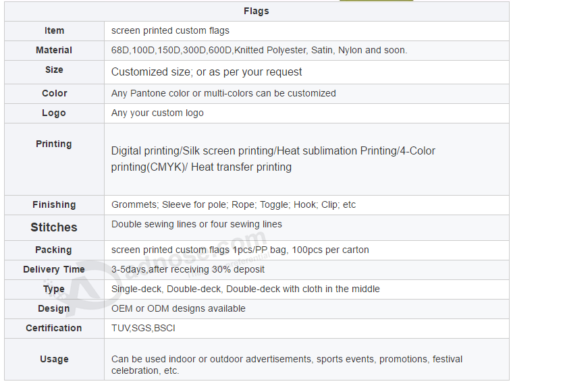Click the Printing row label
Screen dimensions: 565x392
pos(54,144)
